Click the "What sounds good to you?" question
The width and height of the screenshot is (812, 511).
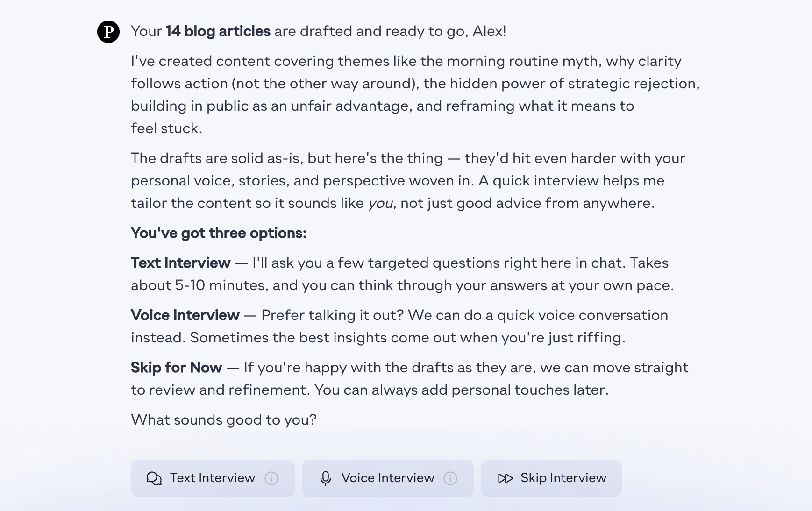click(223, 420)
